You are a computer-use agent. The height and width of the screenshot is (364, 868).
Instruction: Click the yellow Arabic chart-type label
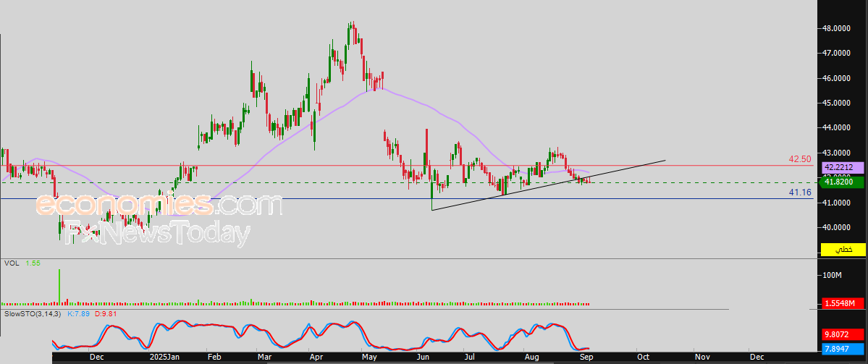pos(843,250)
